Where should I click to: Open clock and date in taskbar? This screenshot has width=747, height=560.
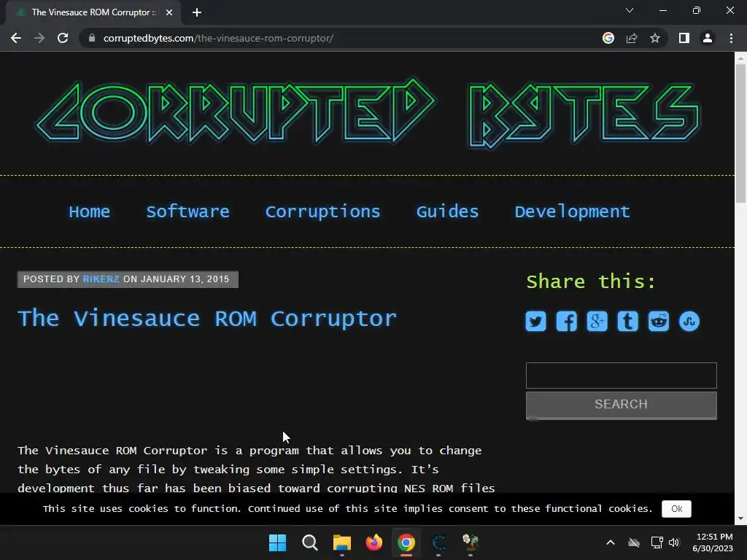pos(713,542)
